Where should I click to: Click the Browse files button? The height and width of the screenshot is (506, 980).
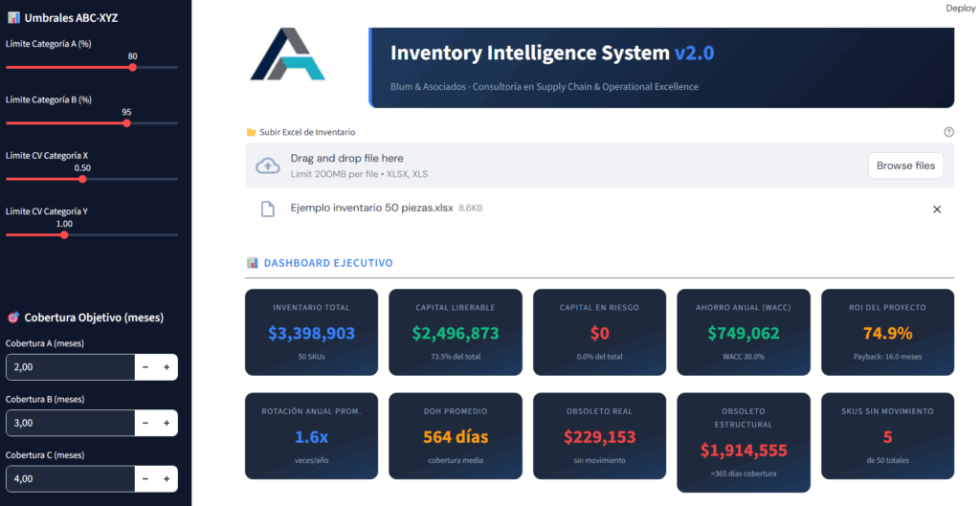pyautogui.click(x=905, y=165)
